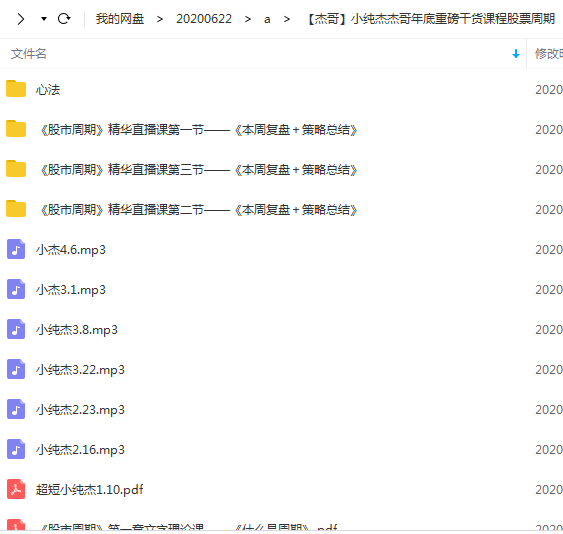Click the 小纯杰3.8.mp3 music icon

click(x=16, y=329)
